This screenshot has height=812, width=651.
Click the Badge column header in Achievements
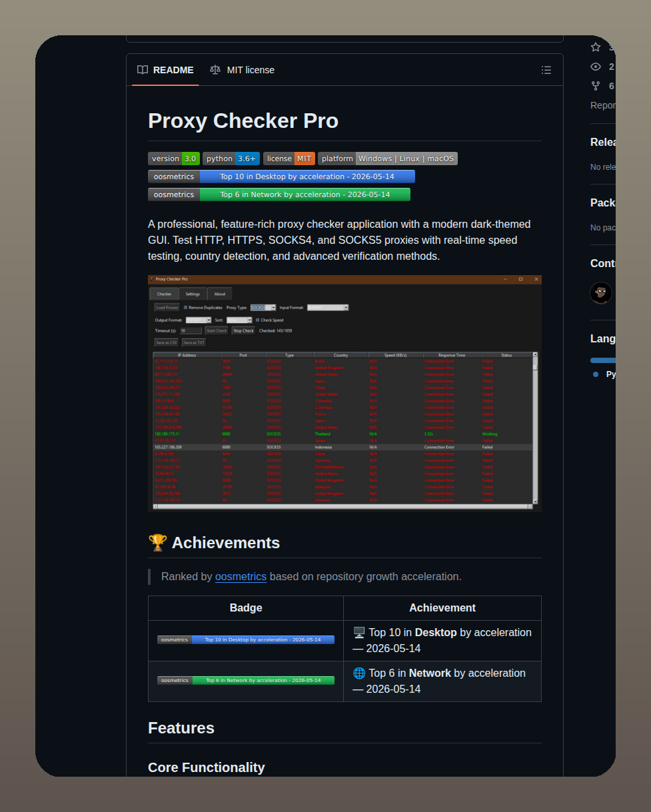pyautogui.click(x=246, y=608)
